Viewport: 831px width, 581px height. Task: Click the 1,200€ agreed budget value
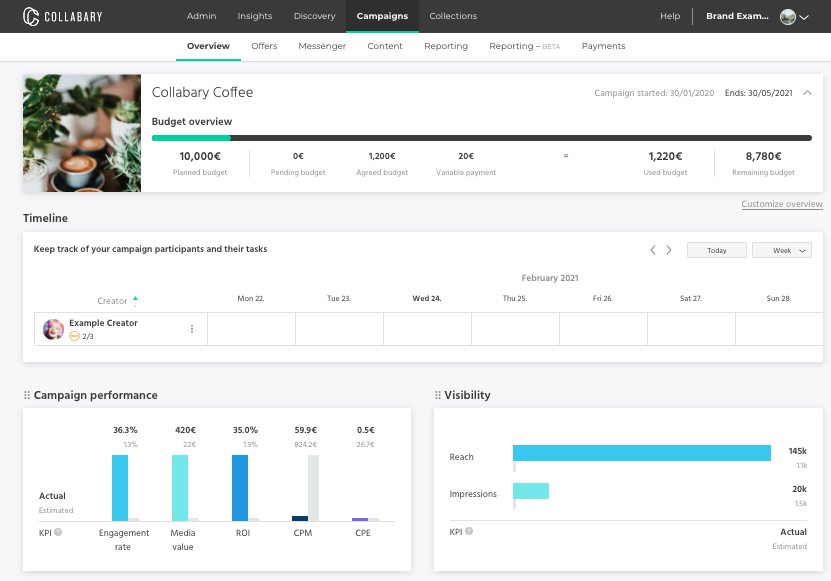382,156
